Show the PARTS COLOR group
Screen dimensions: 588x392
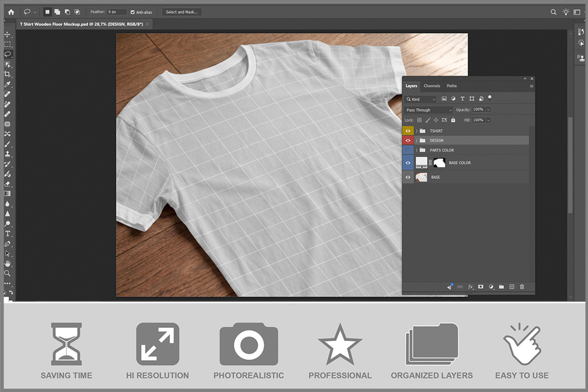point(408,150)
